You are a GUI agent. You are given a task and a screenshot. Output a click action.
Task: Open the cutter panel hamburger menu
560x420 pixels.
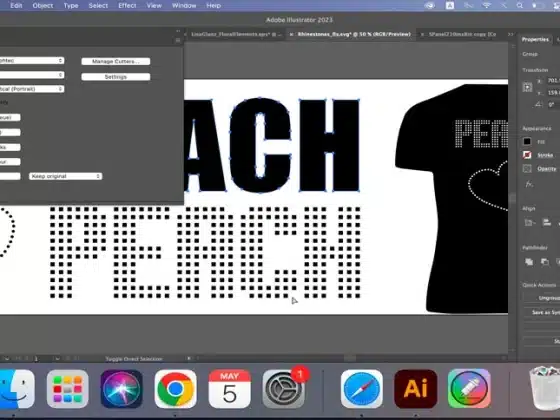click(178, 41)
